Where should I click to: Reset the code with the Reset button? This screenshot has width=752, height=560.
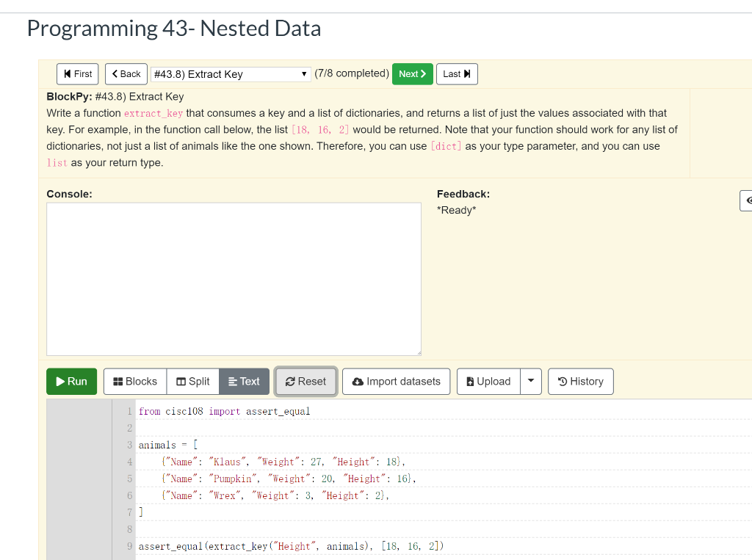pyautogui.click(x=306, y=381)
